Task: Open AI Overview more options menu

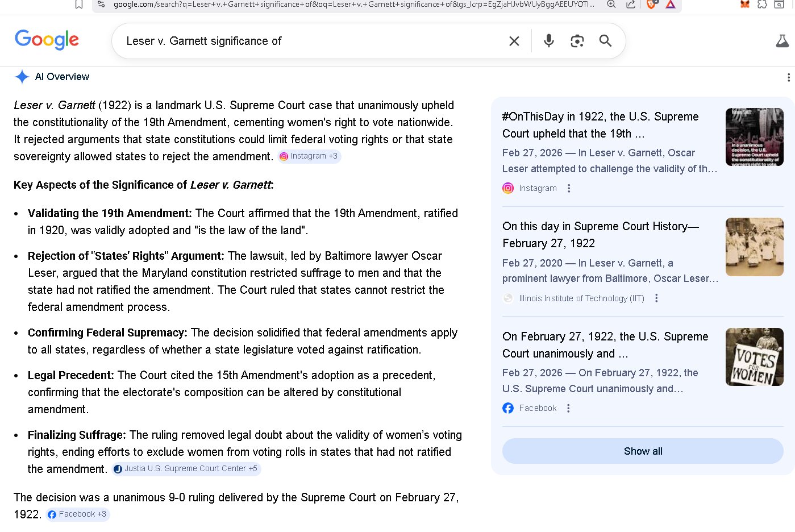Action: [788, 77]
